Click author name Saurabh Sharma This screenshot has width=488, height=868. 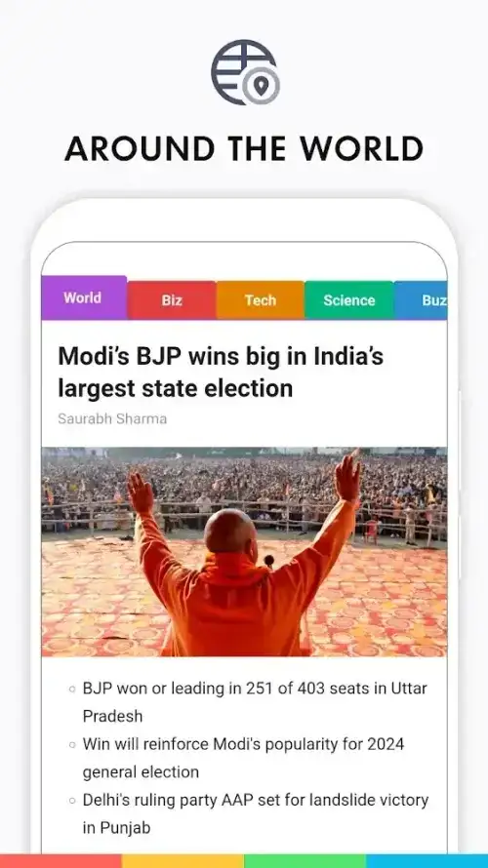click(112, 418)
